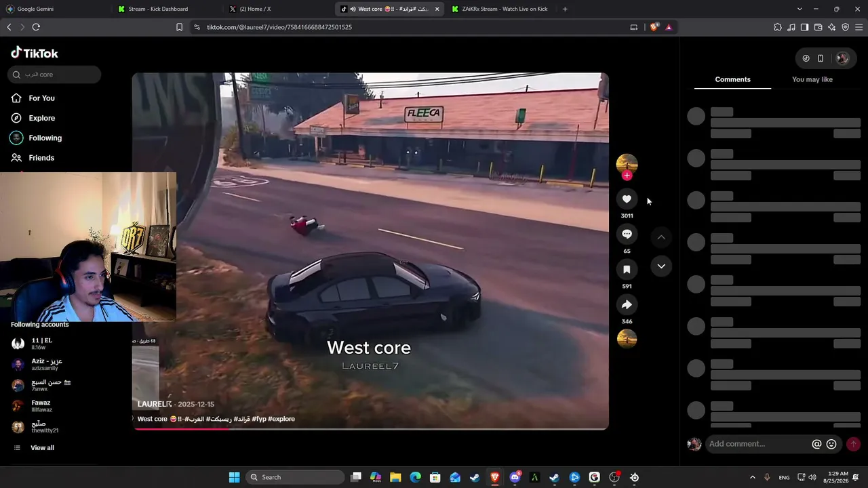Click the Add comment input field
Viewport: 868px width, 488px height.
[x=757, y=444]
